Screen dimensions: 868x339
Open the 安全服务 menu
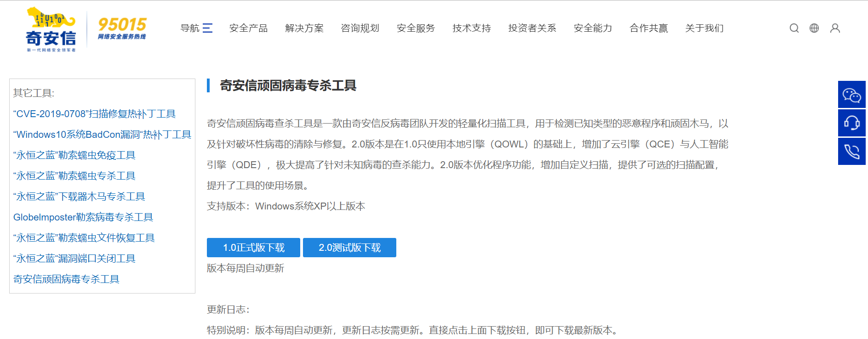416,28
